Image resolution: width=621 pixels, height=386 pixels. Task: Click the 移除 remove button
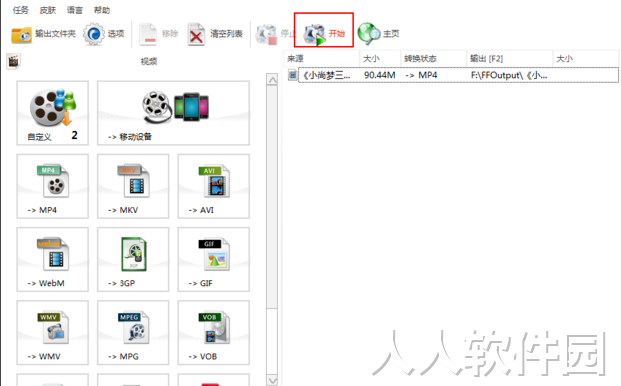(158, 34)
